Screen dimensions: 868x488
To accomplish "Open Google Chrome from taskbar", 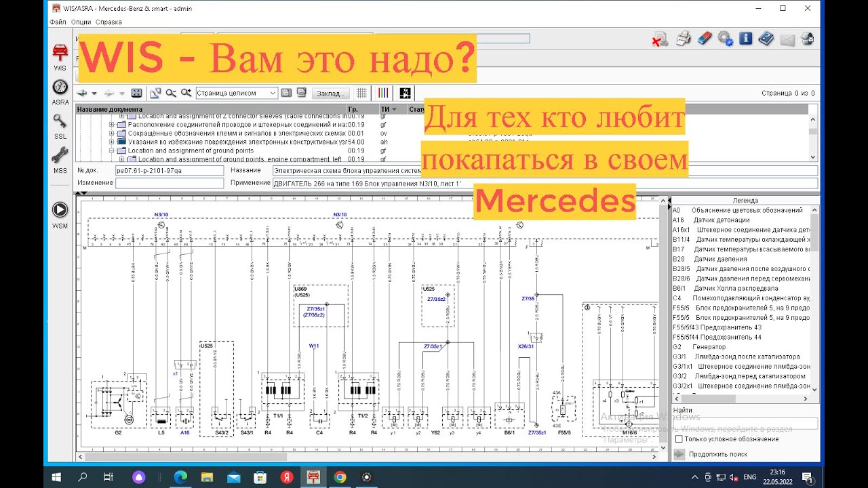I will click(340, 477).
